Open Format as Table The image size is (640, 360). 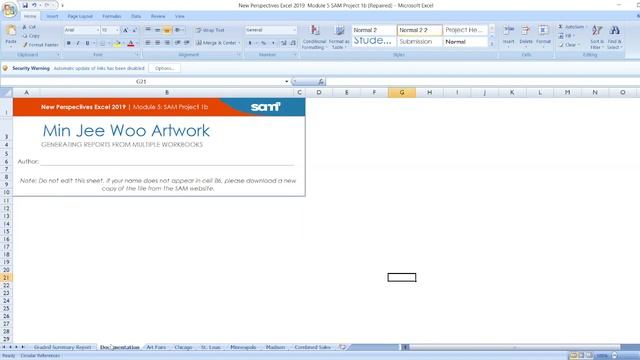(x=339, y=37)
